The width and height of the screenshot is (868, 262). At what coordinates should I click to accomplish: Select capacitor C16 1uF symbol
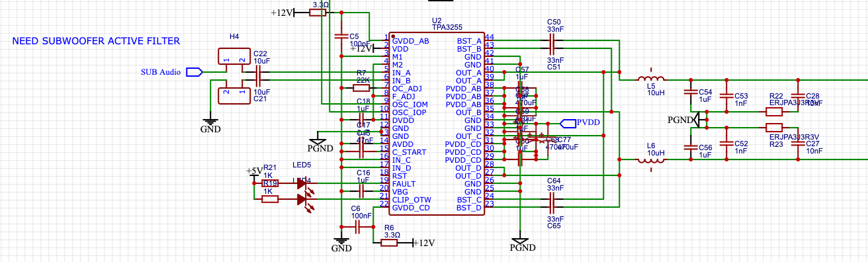(361, 191)
